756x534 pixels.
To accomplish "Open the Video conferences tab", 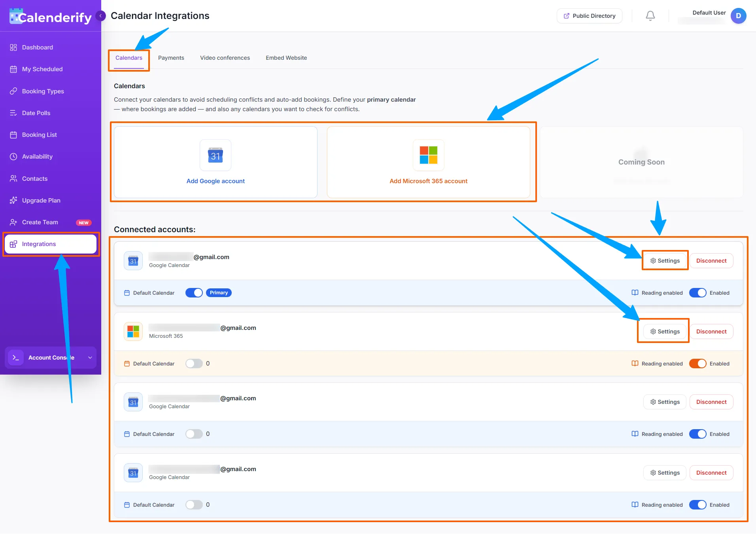I will [225, 58].
